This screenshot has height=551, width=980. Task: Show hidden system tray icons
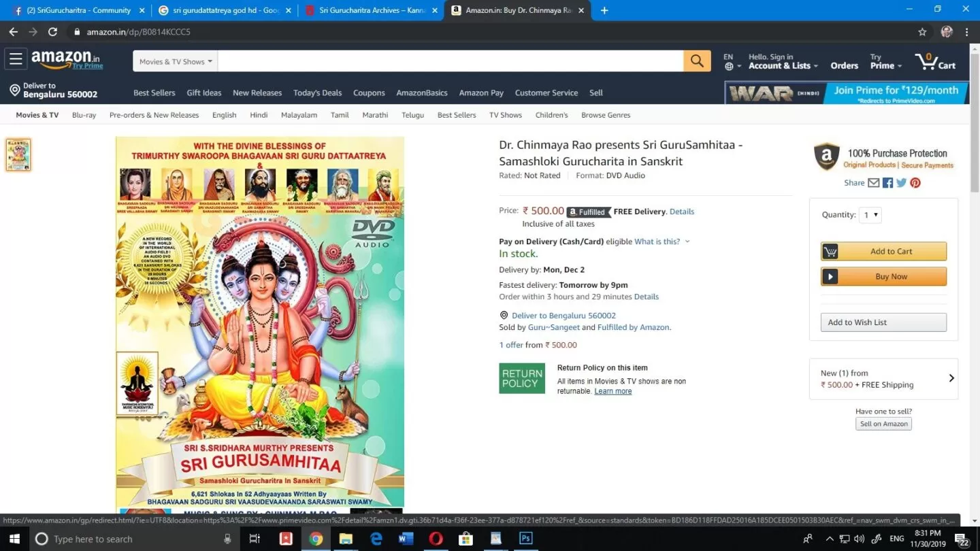[830, 539]
